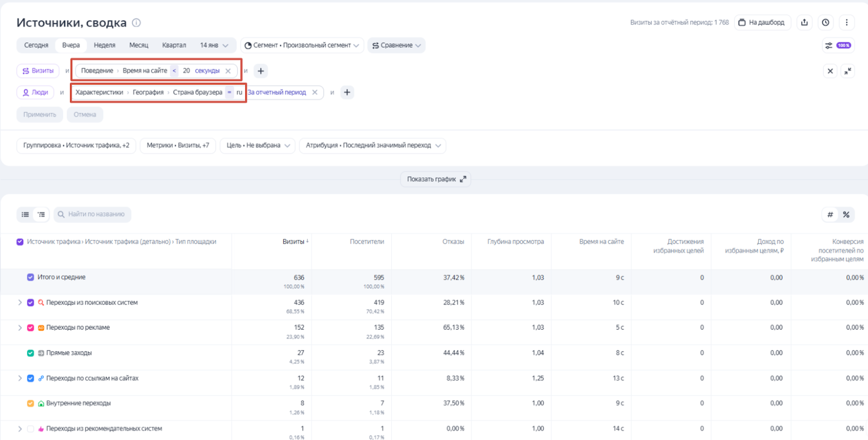Add a new visit condition with plus
Screen dimensions: 868x440
(x=261, y=71)
